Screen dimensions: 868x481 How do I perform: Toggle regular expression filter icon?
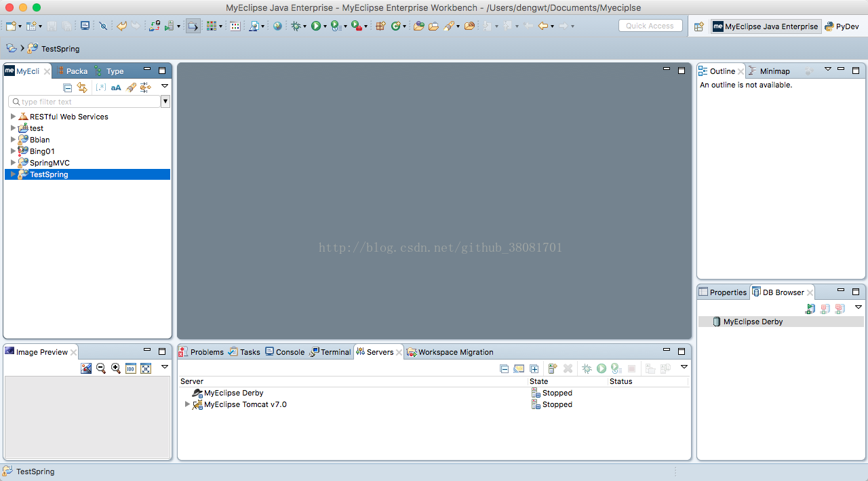pos(101,88)
